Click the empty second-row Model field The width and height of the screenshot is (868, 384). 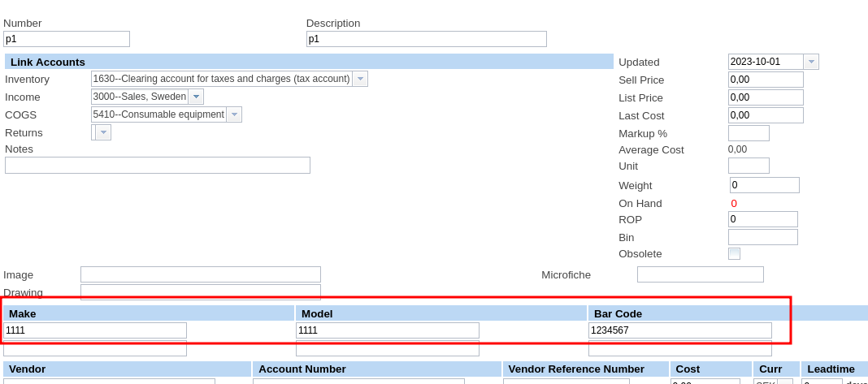tap(388, 348)
